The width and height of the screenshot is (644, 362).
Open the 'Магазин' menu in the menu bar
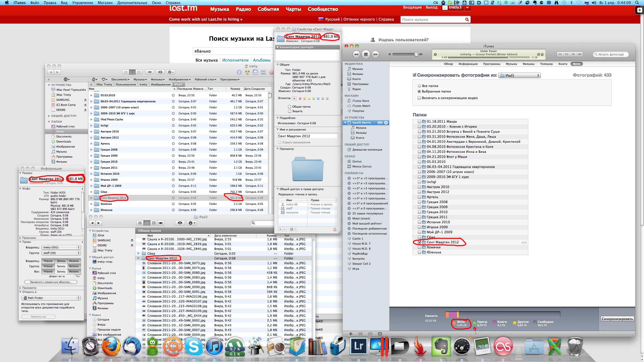[x=105, y=3]
